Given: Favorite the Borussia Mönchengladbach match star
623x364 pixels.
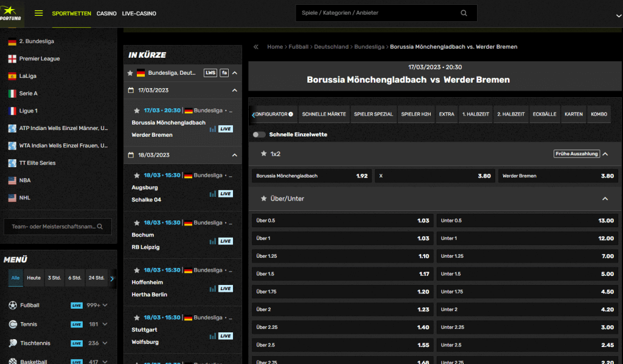Looking at the screenshot, I should coord(137,111).
